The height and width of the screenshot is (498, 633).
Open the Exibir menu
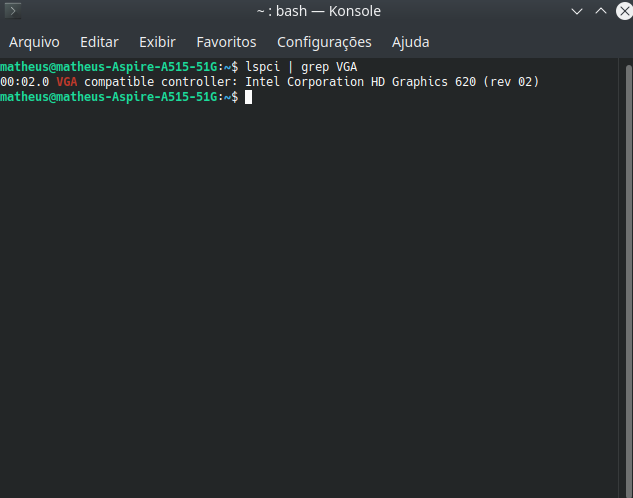tap(157, 42)
